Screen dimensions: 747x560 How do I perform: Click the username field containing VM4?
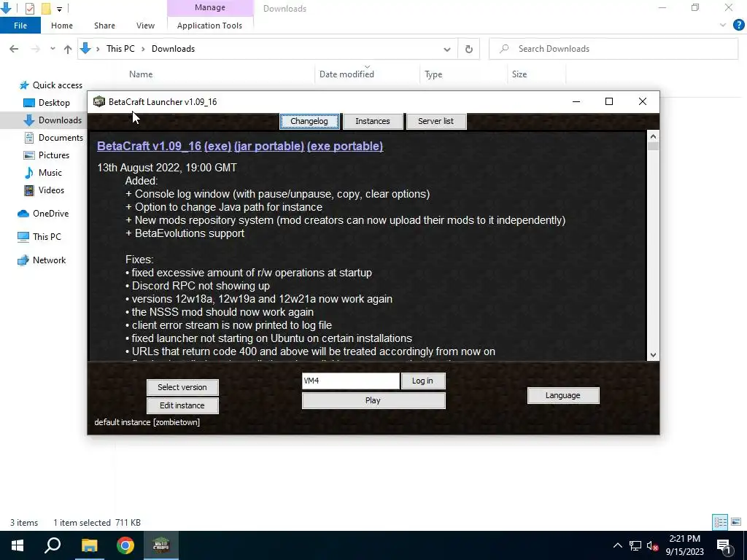click(351, 381)
